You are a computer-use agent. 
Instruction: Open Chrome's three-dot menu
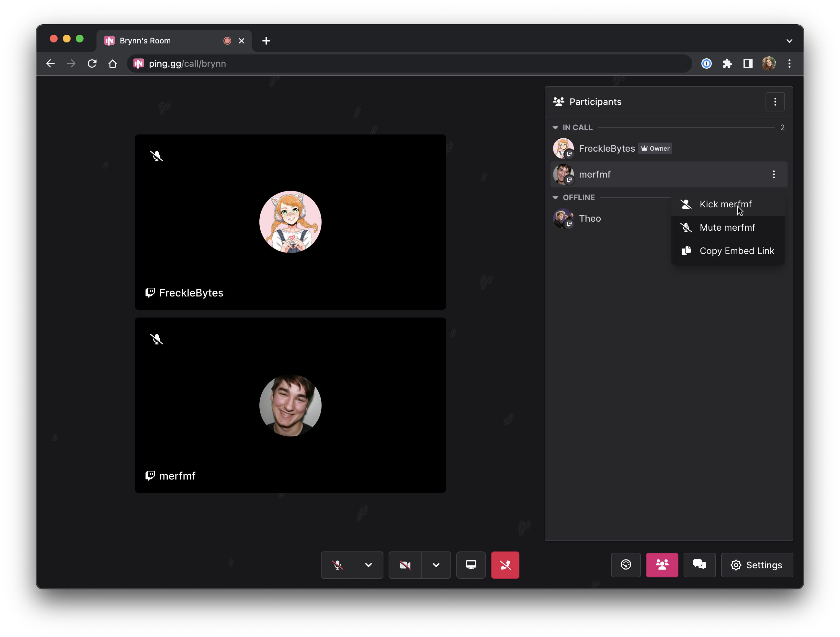(x=789, y=64)
